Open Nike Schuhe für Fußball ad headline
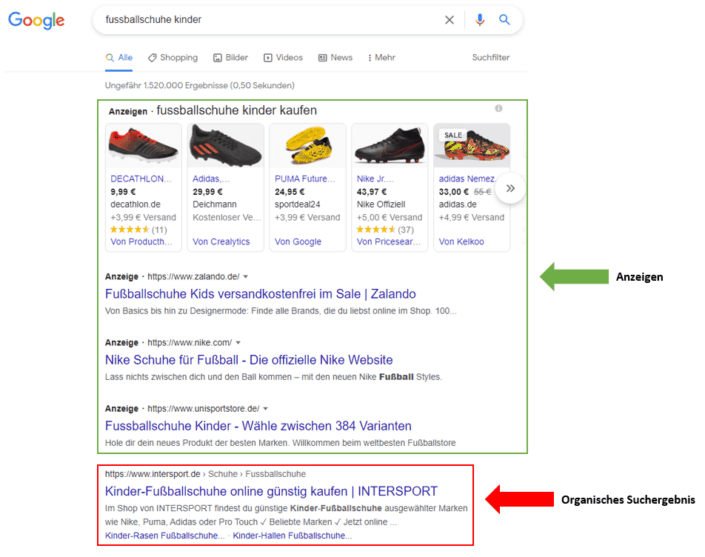The width and height of the screenshot is (705, 557). (x=249, y=360)
